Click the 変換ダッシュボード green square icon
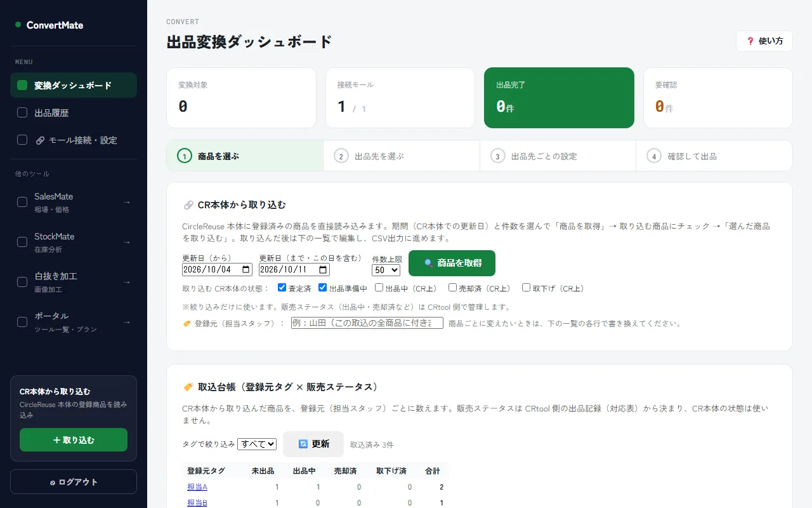This screenshot has height=508, width=812. [22, 85]
